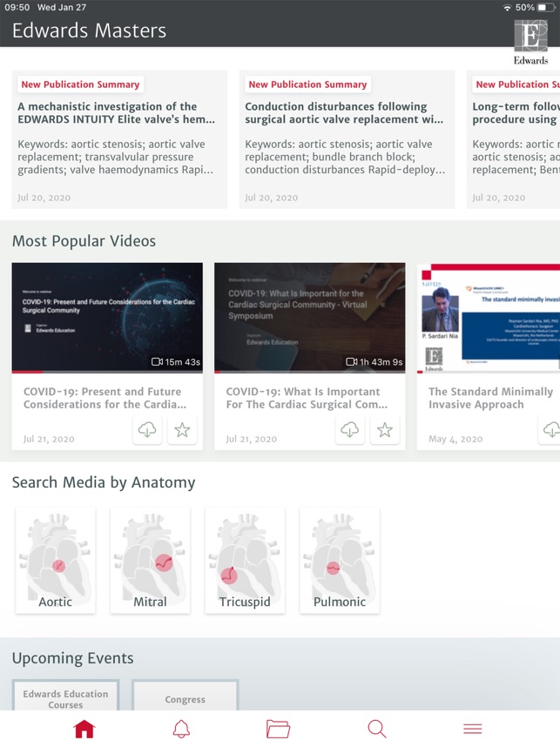Screen dimensions: 560x747
Task: Select the Aortic anatomy tile
Action: click(x=56, y=561)
